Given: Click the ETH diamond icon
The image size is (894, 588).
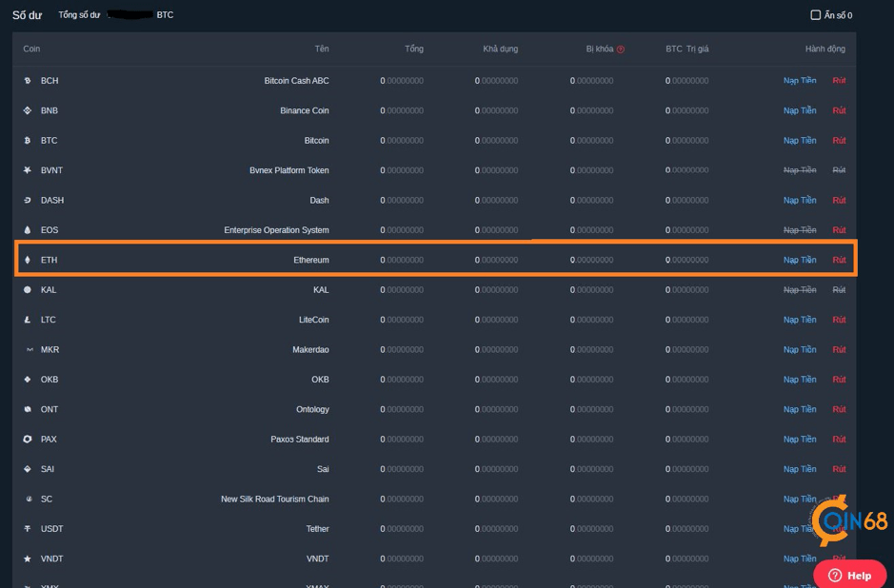Looking at the screenshot, I should pos(28,260).
